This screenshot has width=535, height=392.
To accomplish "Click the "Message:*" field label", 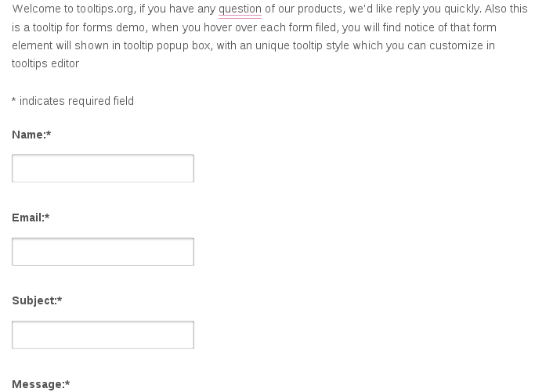I will (41, 384).
